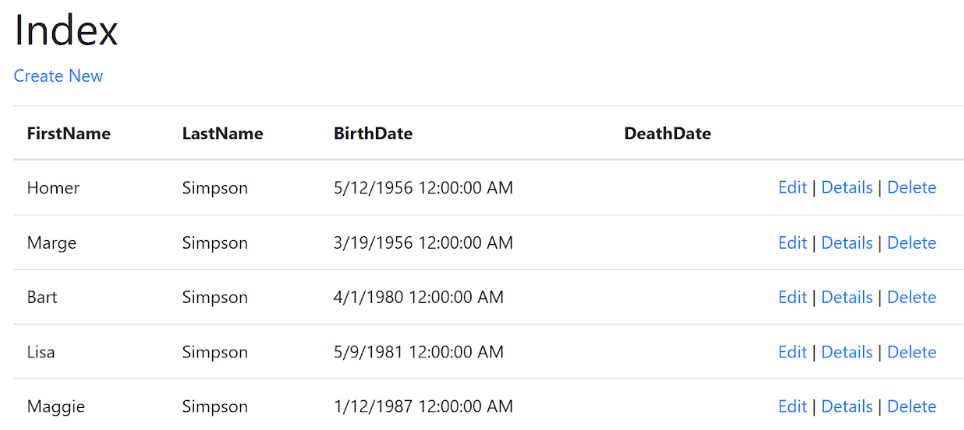Screen dimensions: 964x430
Task: Open Lisa Simpson's Details page
Action: [846, 352]
